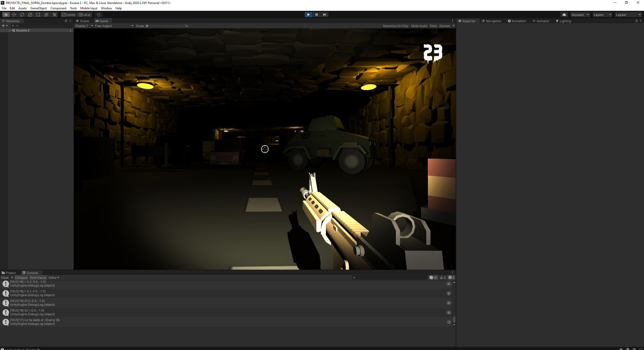Select the View/Hand tool
The height and width of the screenshot is (350, 644).
pyautogui.click(x=6, y=15)
